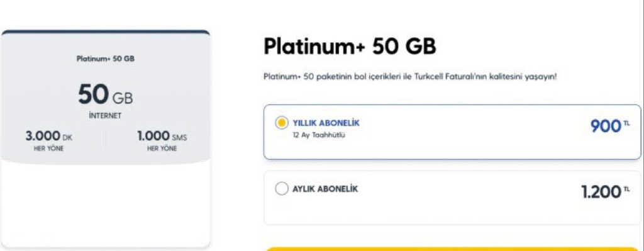Select the Yıllık Abonelik radio button
The width and height of the screenshot is (644, 251).
click(281, 123)
